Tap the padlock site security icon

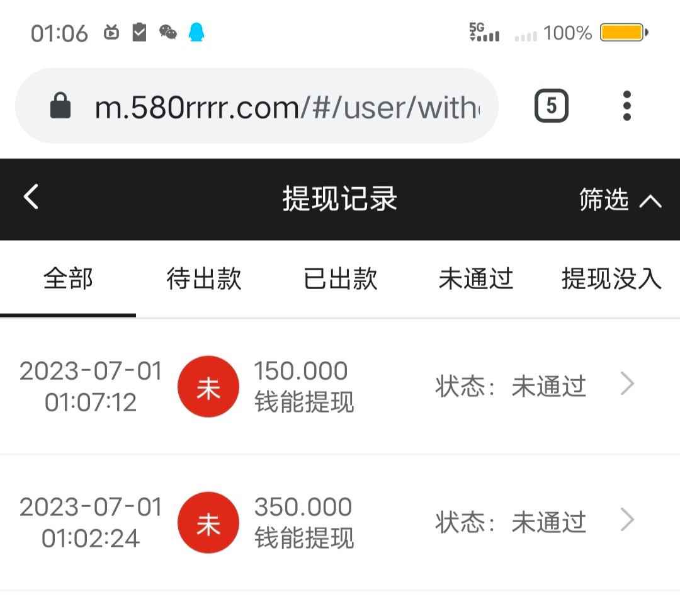(x=60, y=106)
